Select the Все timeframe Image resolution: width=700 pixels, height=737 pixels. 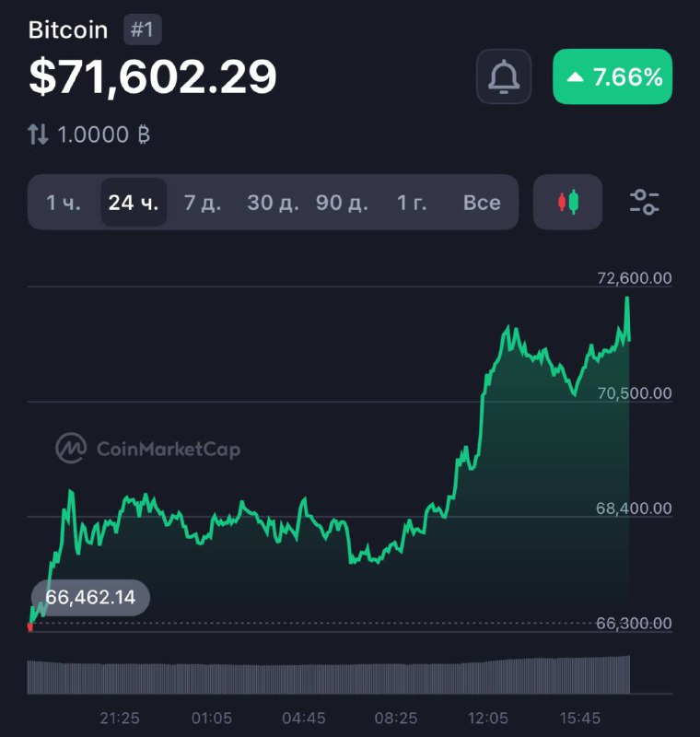pyautogui.click(x=482, y=203)
